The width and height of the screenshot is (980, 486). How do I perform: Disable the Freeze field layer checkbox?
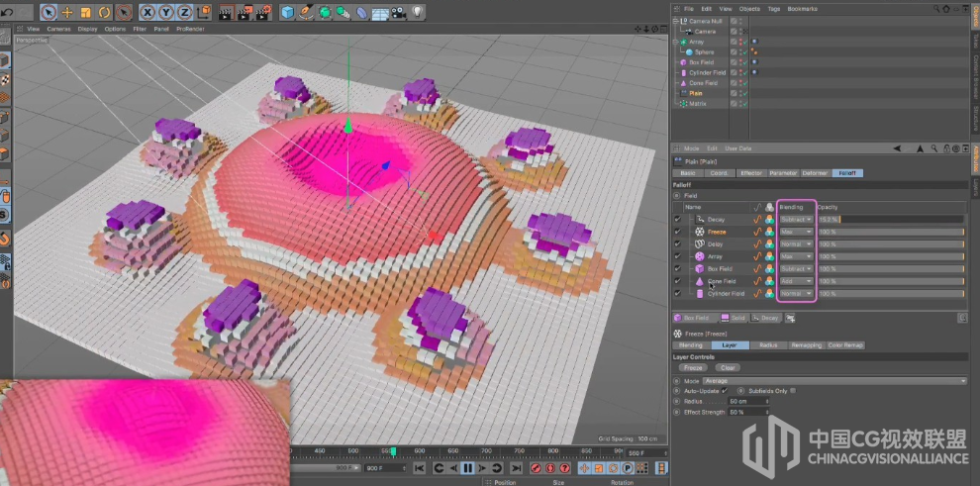[x=677, y=232]
